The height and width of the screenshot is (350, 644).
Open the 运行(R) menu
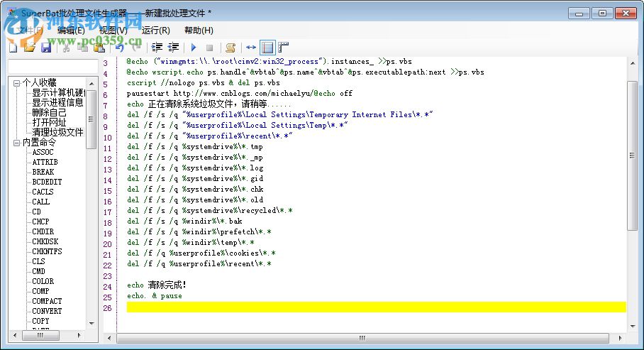(155, 31)
